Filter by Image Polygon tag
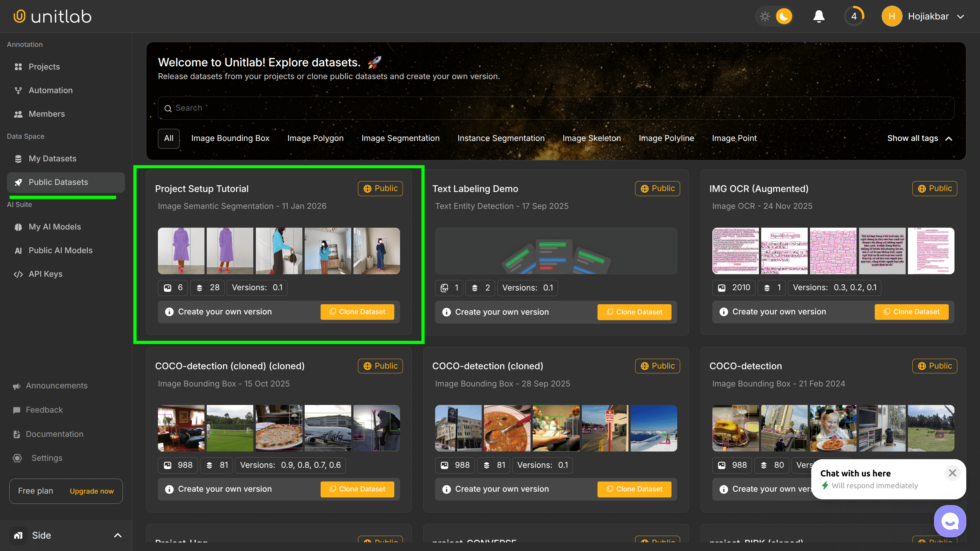 click(x=315, y=138)
